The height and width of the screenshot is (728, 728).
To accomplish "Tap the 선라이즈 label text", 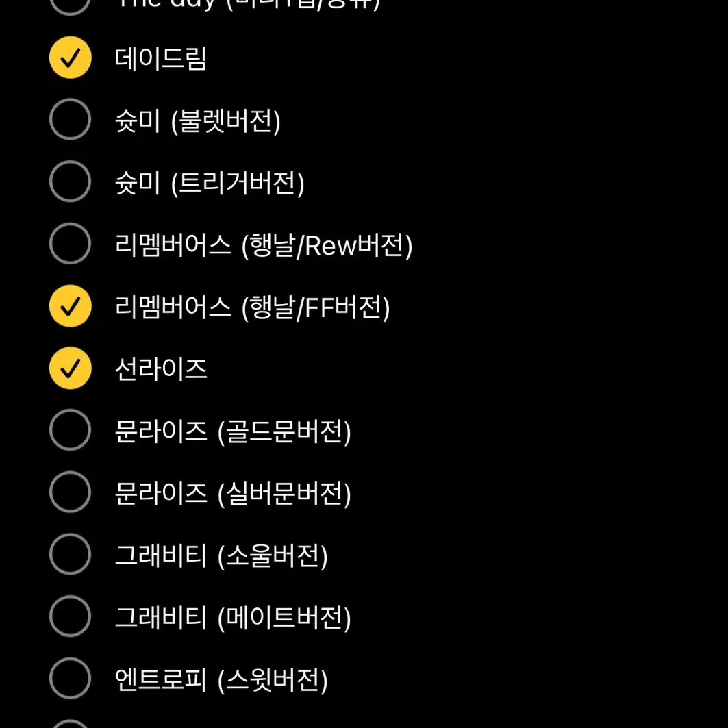I will (161, 369).
